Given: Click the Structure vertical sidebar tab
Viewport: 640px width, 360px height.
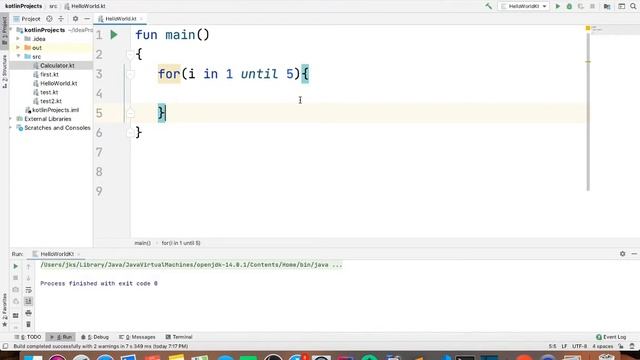Looking at the screenshot, I should point(4,71).
